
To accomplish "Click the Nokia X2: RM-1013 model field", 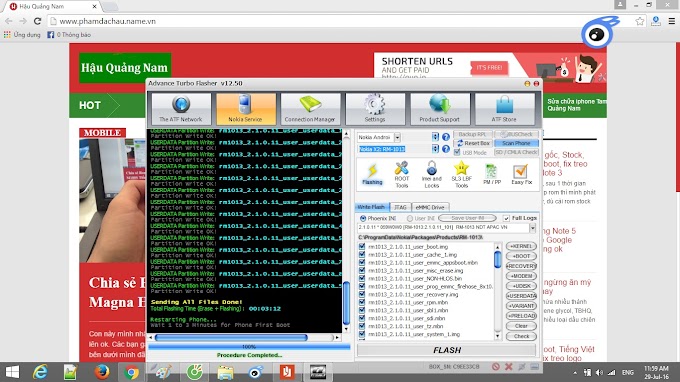I will (x=394, y=149).
